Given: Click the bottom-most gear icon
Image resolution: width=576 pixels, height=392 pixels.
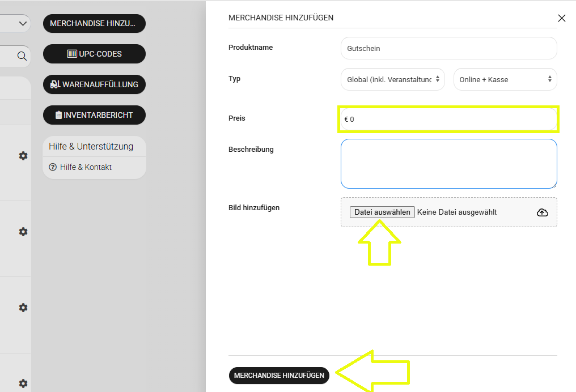Looking at the screenshot, I should tap(23, 384).
